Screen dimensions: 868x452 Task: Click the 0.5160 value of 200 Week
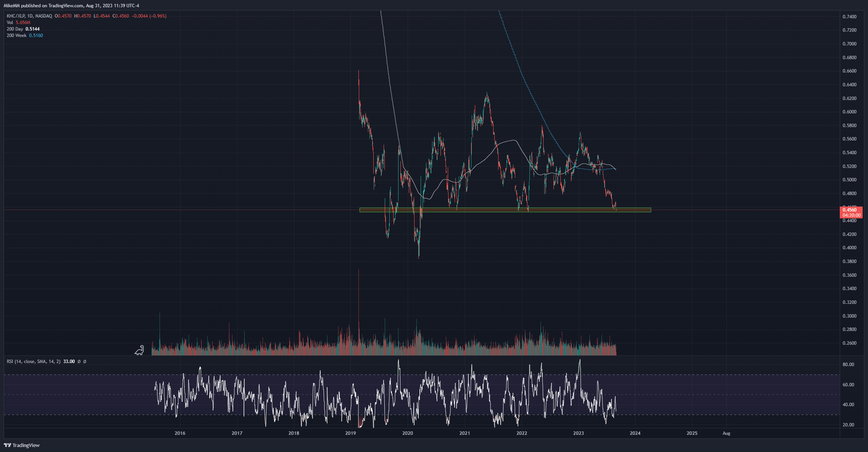click(x=36, y=36)
